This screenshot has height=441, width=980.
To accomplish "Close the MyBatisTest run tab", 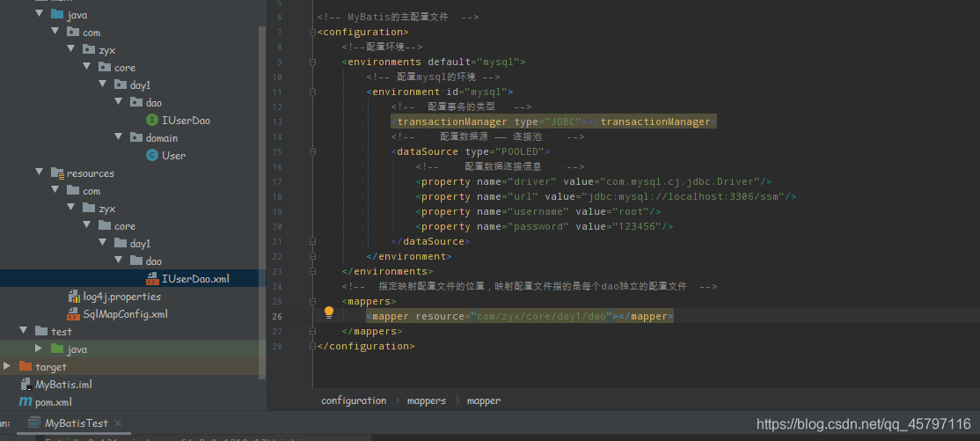I will tap(118, 423).
